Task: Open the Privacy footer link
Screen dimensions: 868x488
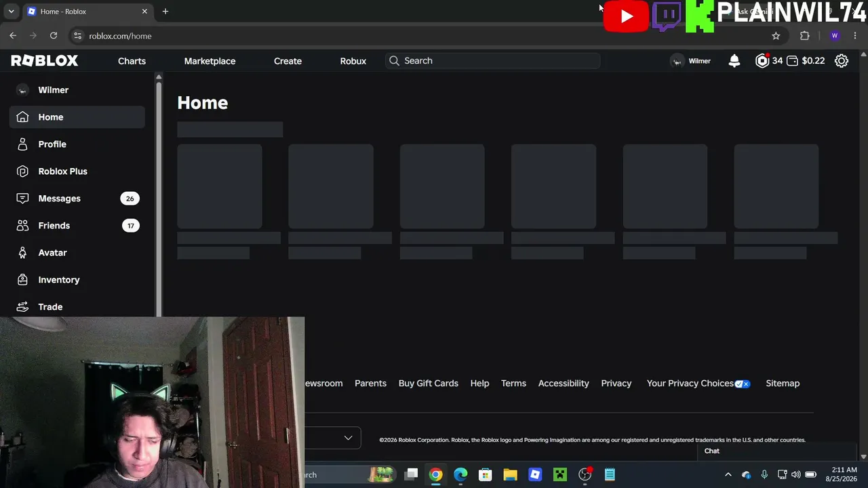Action: [616, 384]
